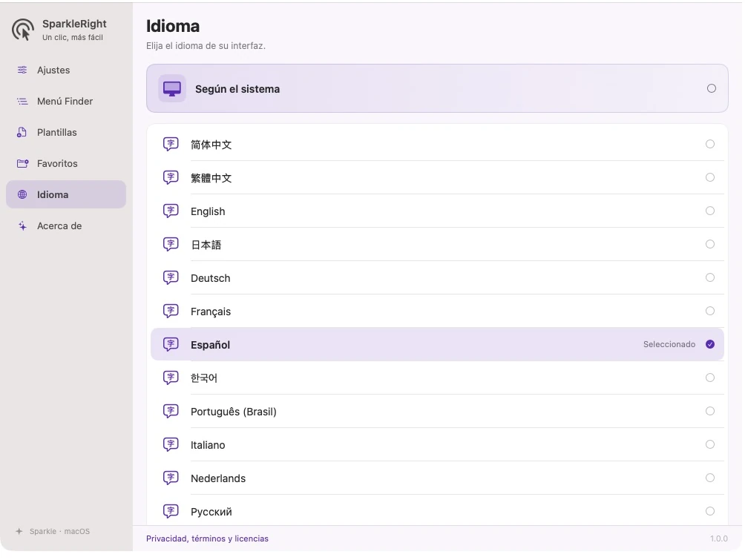Click the language icon next to English
748x560 pixels.
pyautogui.click(x=171, y=211)
